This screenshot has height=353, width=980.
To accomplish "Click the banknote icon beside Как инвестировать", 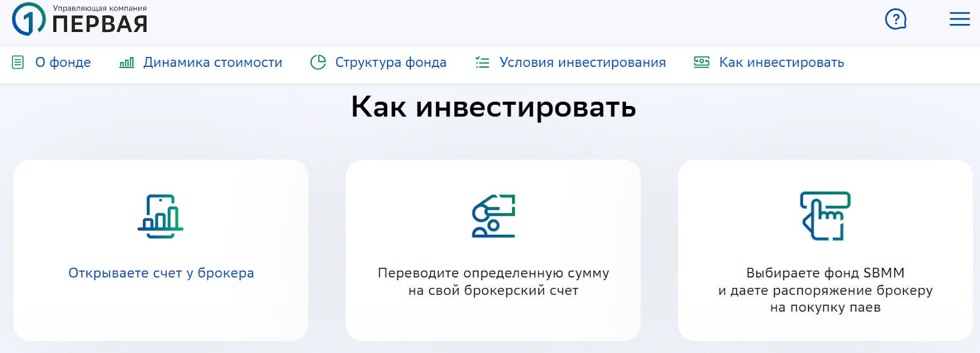I will point(701,62).
